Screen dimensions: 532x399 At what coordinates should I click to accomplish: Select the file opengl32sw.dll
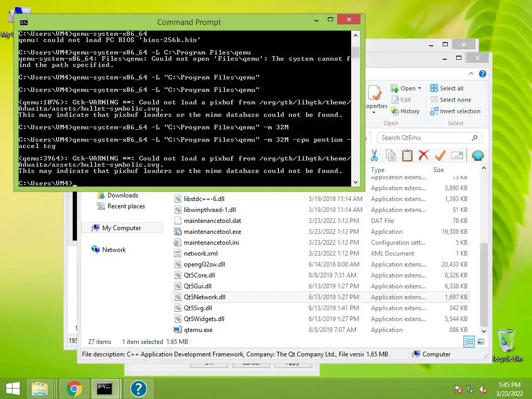(204, 264)
